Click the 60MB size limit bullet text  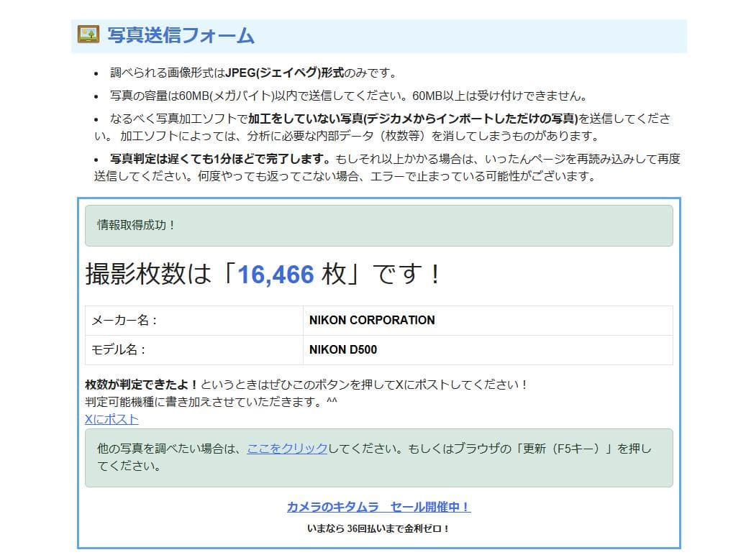coord(349,96)
